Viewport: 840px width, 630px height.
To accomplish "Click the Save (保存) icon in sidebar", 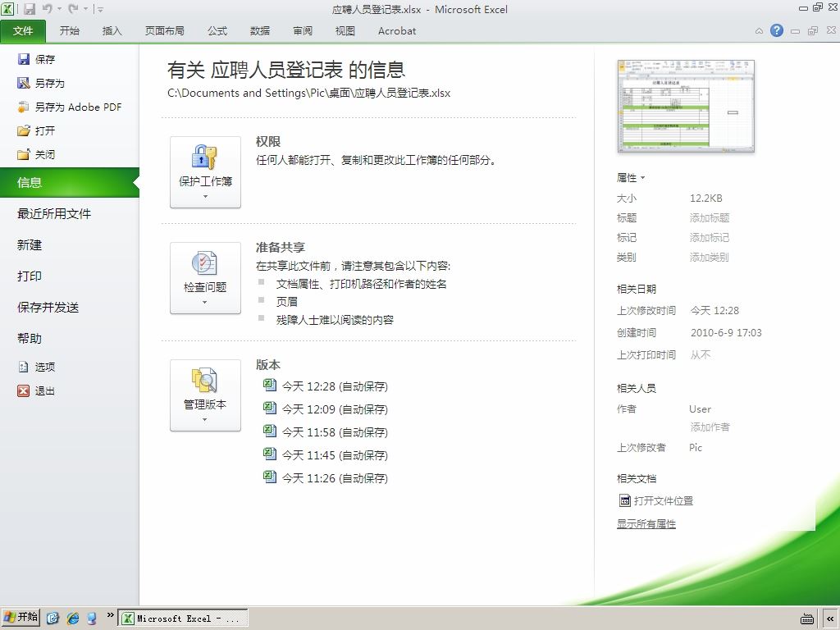I will point(24,59).
